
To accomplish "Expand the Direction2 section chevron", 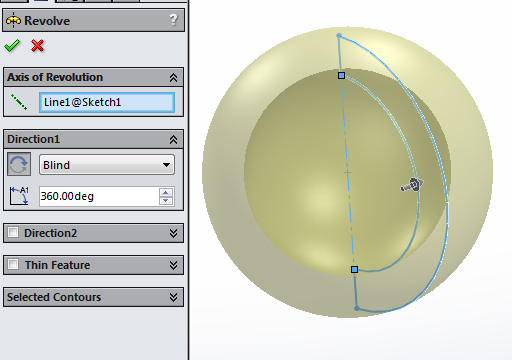I will [173, 233].
